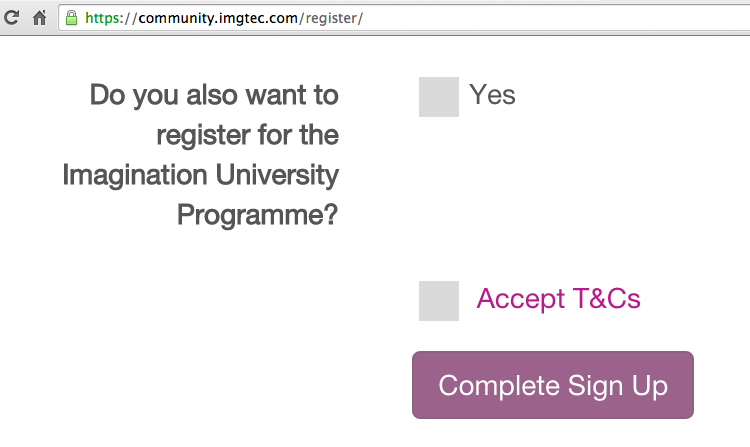This screenshot has width=750, height=447.
Task: Click the green https text in the URL
Action: (x=106, y=17)
